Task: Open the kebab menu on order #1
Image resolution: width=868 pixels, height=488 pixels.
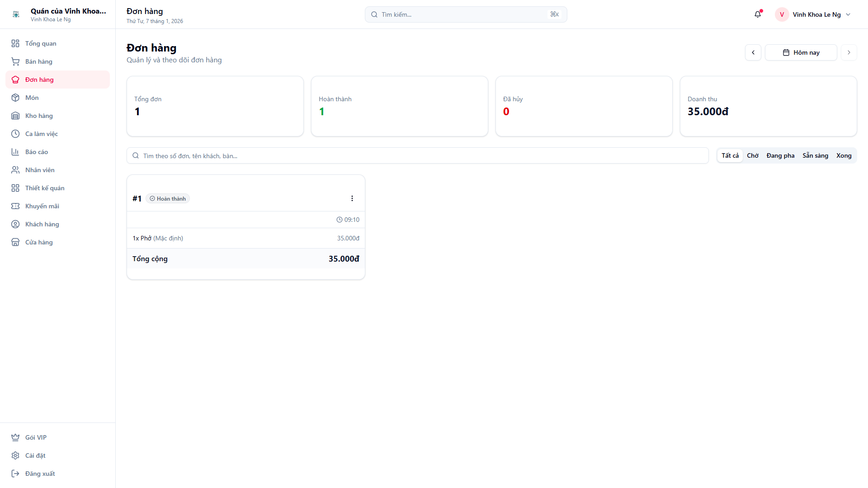Action: tap(352, 198)
